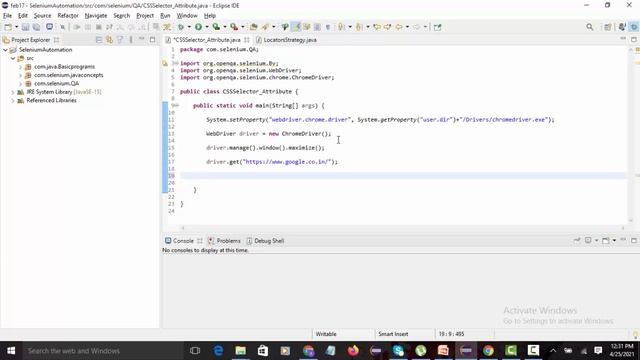This screenshot has height=360, width=640.
Task: Open Google Chrome from the taskbar
Action: [x=488, y=351]
